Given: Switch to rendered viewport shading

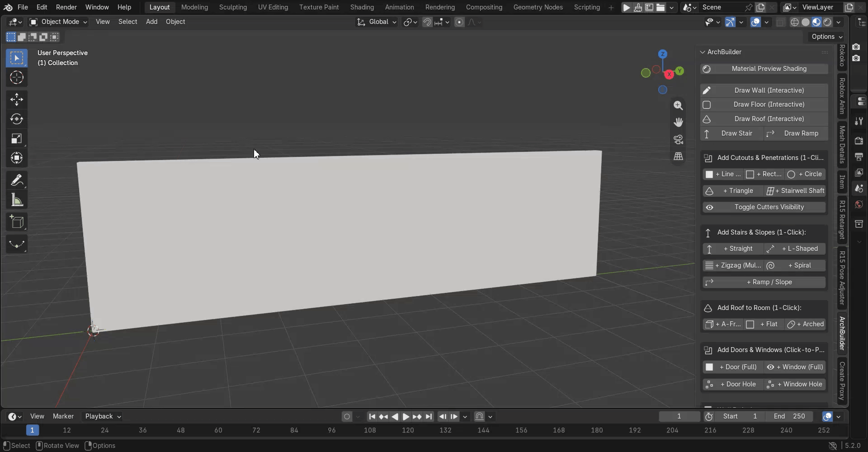Looking at the screenshot, I should 827,22.
